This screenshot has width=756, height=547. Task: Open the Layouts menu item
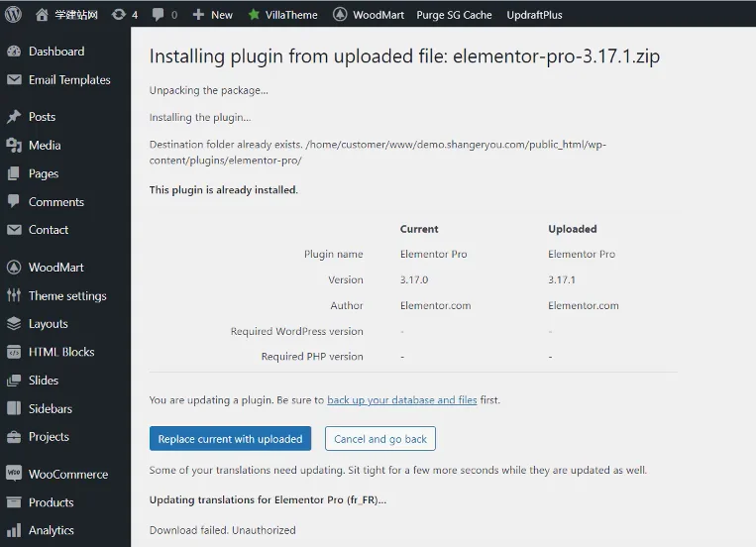(x=48, y=324)
